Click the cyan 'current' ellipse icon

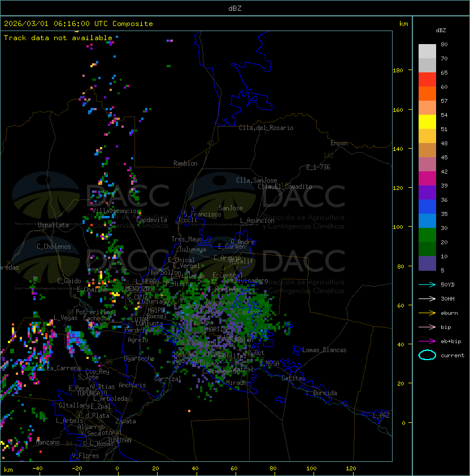(427, 355)
